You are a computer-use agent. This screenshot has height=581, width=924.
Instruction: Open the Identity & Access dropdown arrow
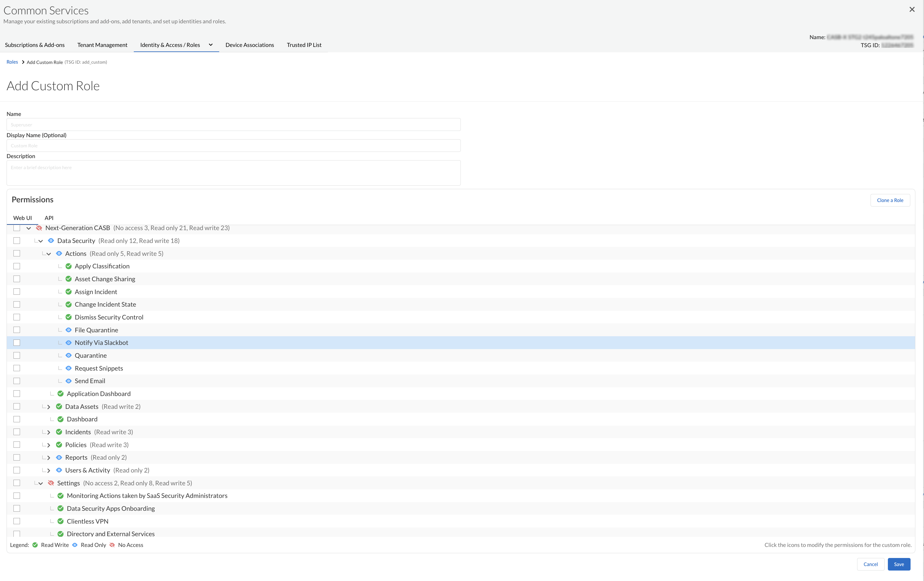coord(211,45)
